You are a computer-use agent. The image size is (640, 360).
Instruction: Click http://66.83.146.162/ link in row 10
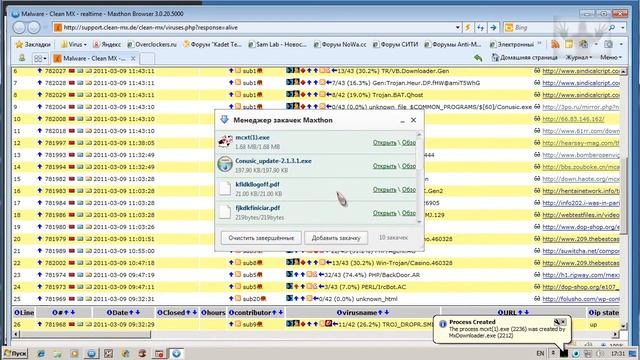573,119
